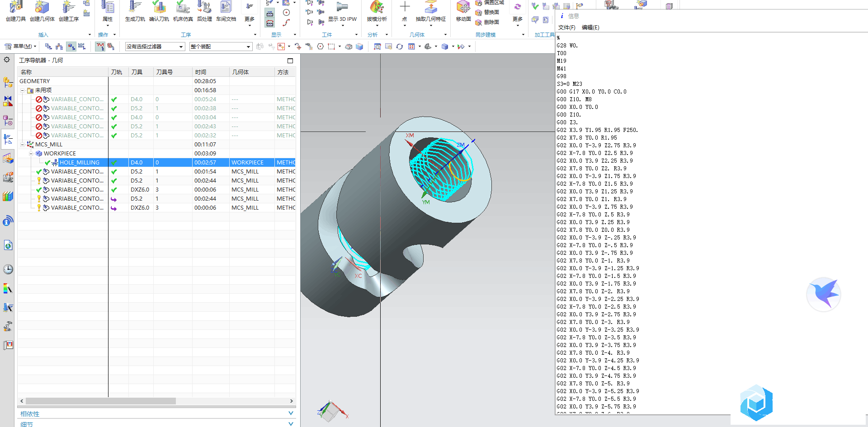The height and width of the screenshot is (427, 868).
Task: Switch to Program Order View toggle
Action: (x=48, y=47)
